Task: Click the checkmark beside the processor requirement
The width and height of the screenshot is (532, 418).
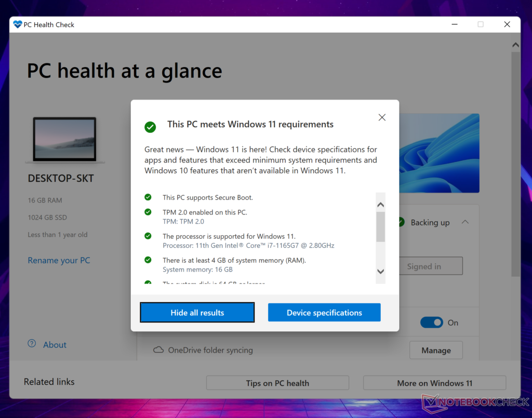Action: tap(148, 236)
